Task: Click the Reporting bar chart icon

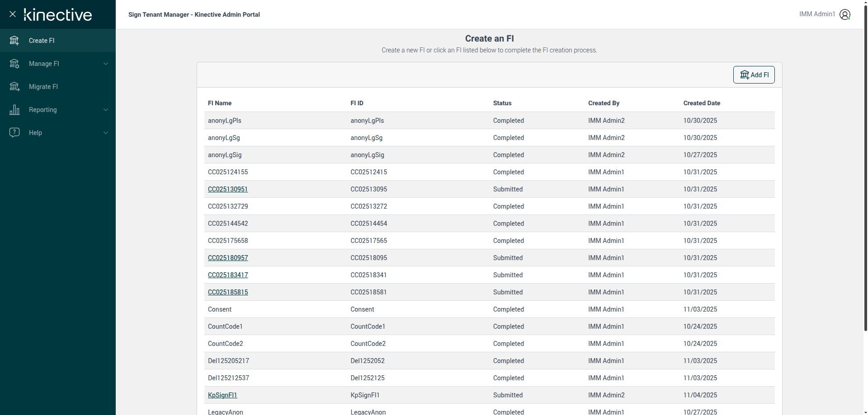Action: [x=14, y=110]
